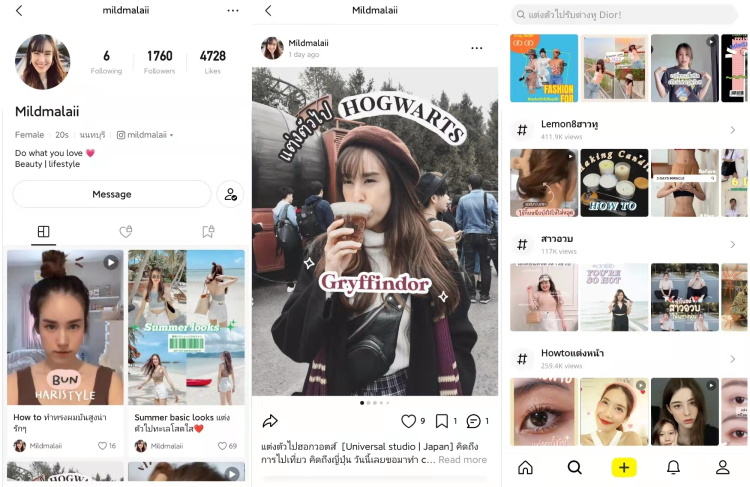Open Notifications bell in bottom navigation
The image size is (750, 487).
click(x=673, y=467)
